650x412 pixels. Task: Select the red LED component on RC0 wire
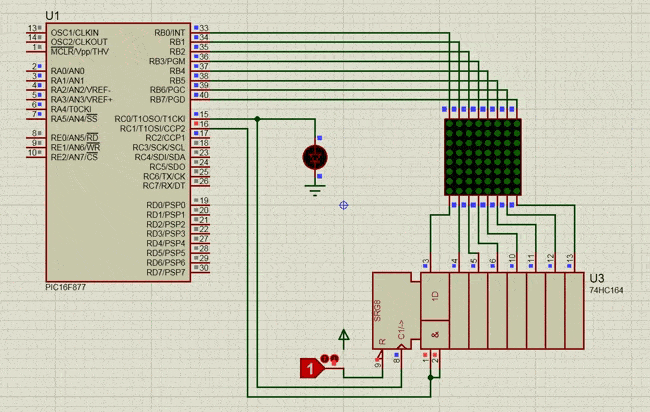click(315, 158)
